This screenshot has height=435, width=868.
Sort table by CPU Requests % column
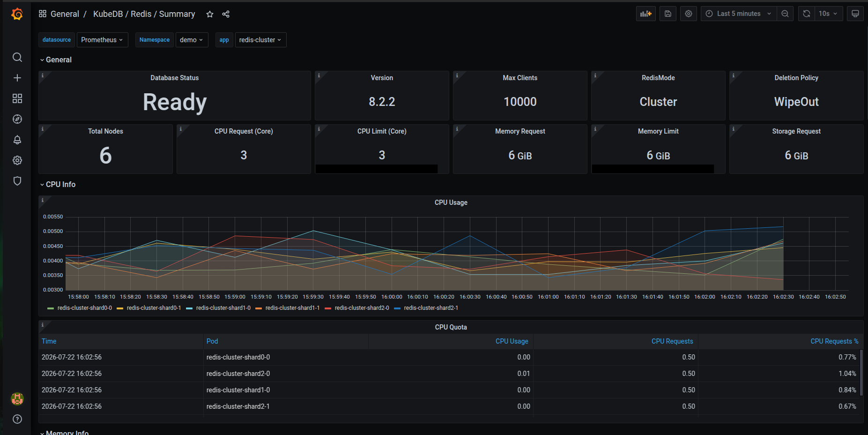(x=834, y=341)
